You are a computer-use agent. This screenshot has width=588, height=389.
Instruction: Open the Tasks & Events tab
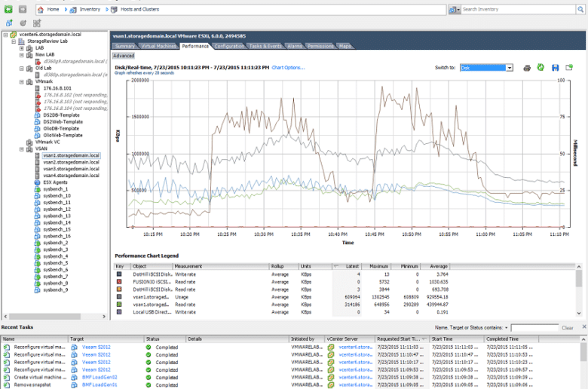coord(265,46)
